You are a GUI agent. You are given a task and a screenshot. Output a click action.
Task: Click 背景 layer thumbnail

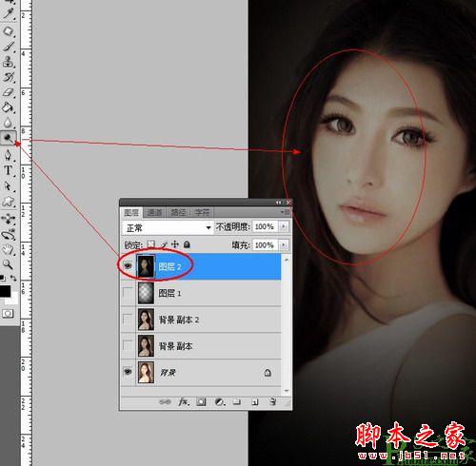(x=146, y=372)
